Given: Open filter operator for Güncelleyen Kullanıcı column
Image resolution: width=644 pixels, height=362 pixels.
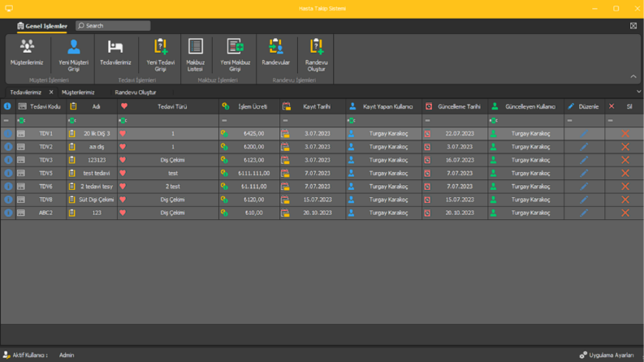Looking at the screenshot, I should click(494, 120).
